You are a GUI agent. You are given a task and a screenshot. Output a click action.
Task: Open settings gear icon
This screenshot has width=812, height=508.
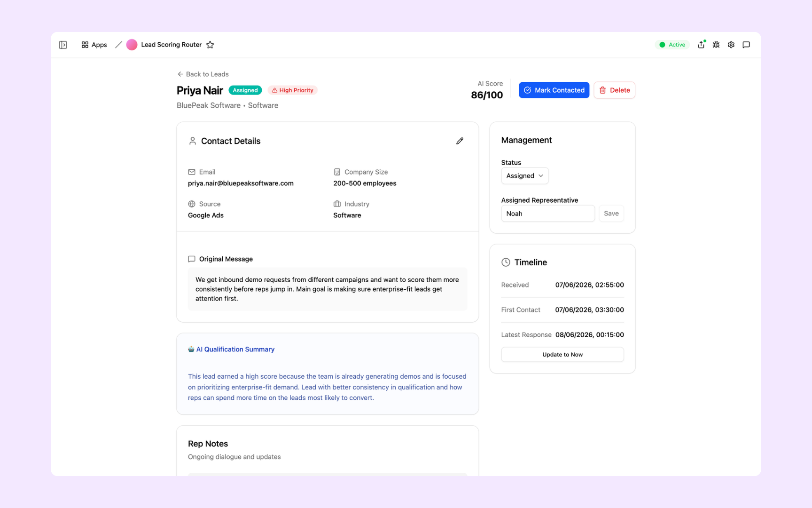pyautogui.click(x=731, y=45)
